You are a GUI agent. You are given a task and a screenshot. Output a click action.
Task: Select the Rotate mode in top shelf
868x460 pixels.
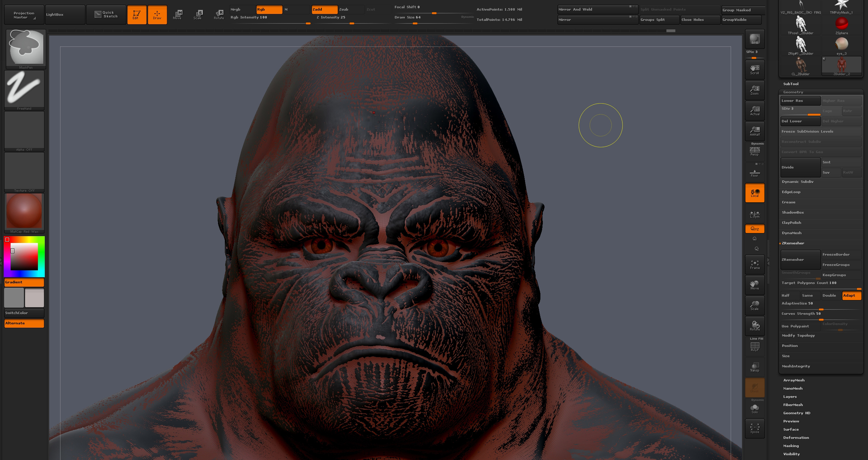pos(219,15)
